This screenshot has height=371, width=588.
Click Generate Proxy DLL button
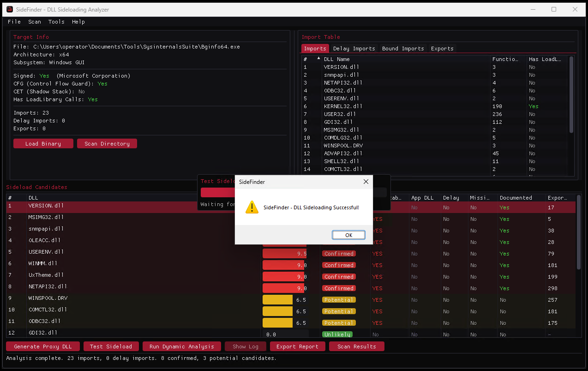point(43,347)
